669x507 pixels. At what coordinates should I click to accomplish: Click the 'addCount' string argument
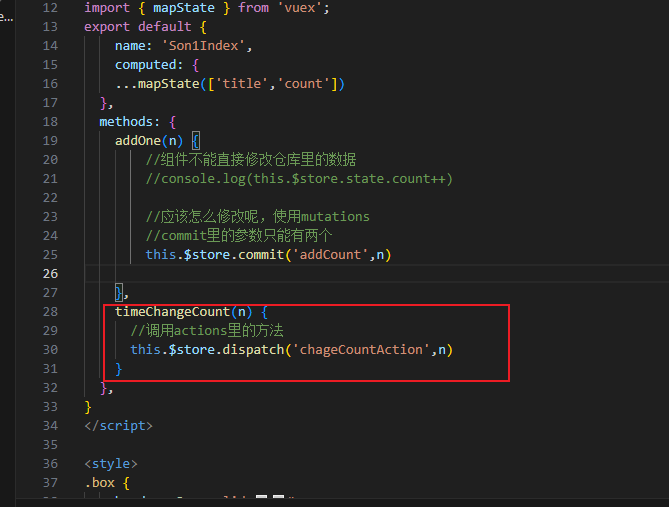pos(330,255)
